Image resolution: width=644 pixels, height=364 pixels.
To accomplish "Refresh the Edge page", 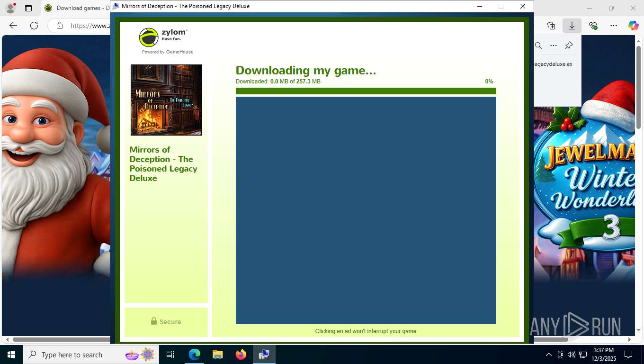I will (x=34, y=26).
